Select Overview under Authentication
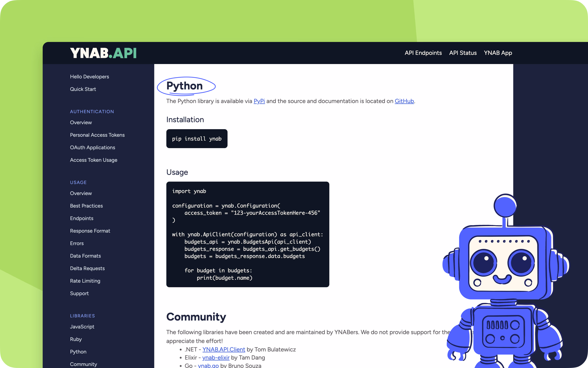 click(x=81, y=122)
